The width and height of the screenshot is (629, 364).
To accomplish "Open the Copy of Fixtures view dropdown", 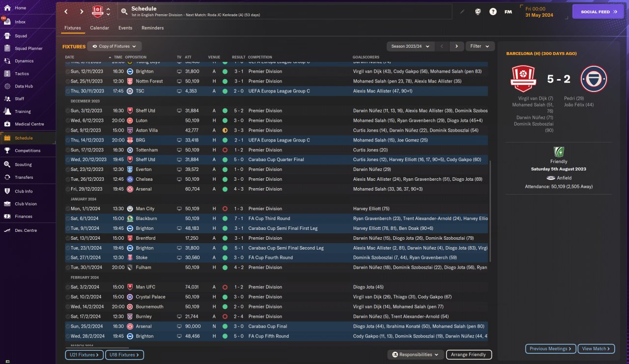I will [114, 46].
